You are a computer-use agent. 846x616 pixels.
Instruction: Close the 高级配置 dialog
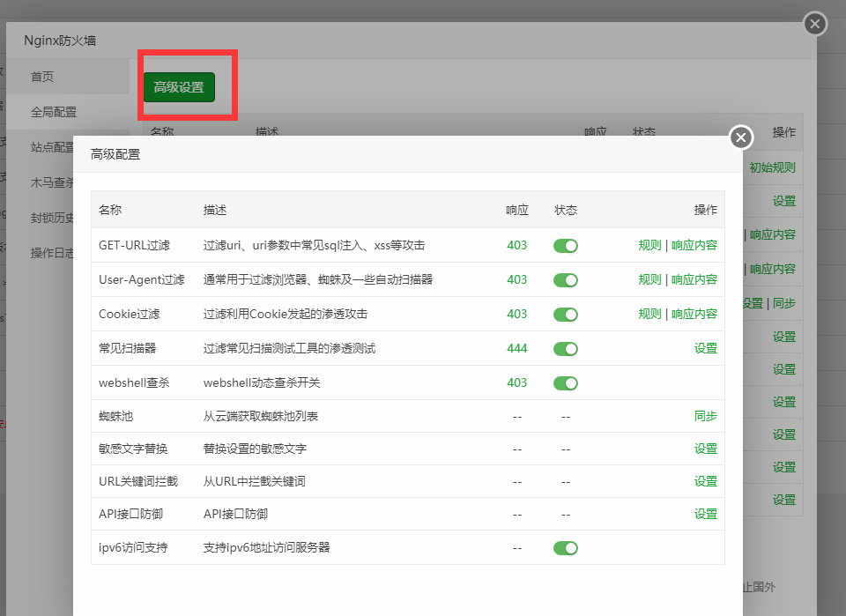coord(740,137)
